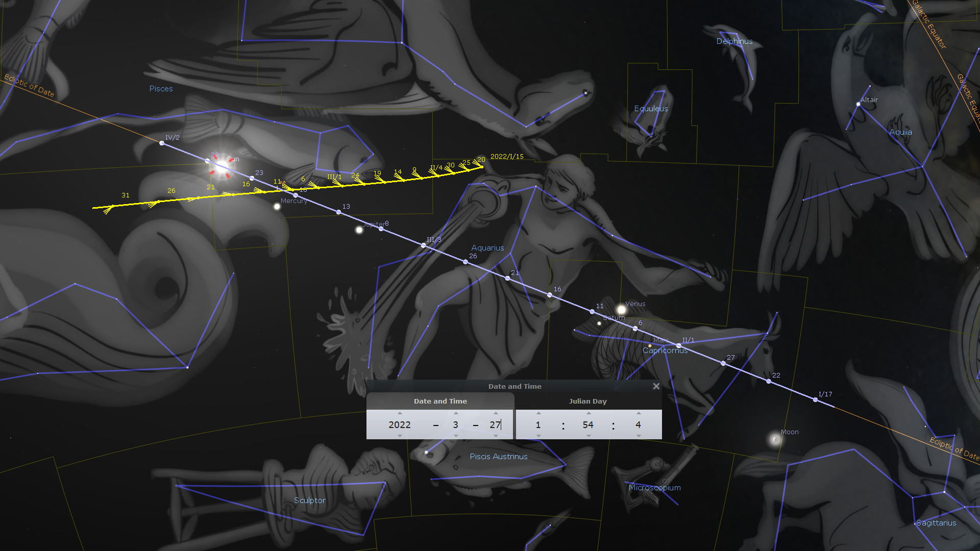The image size is (980, 551).
Task: Select the planet Mercury
Action: 277,207
